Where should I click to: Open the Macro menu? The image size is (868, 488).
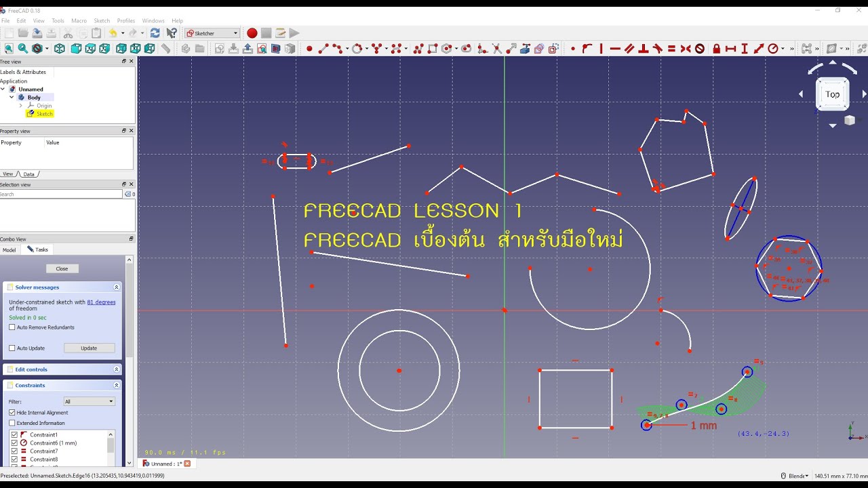(x=79, y=21)
